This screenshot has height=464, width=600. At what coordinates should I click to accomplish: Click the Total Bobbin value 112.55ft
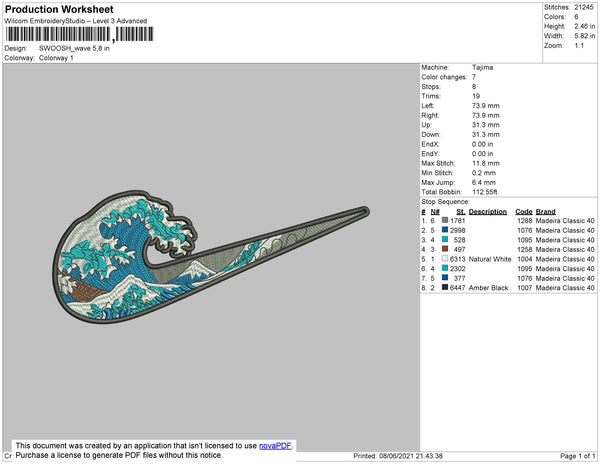pos(485,192)
